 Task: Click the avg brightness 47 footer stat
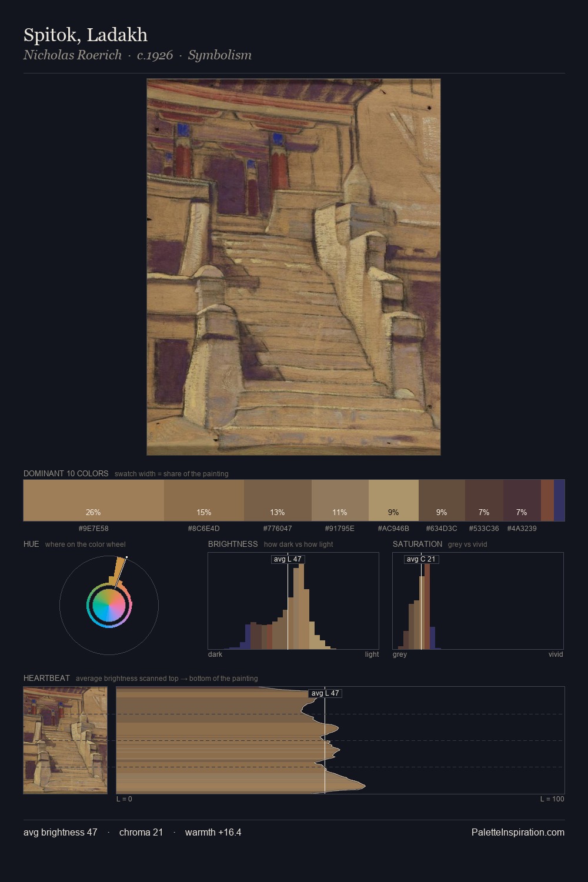(x=61, y=832)
